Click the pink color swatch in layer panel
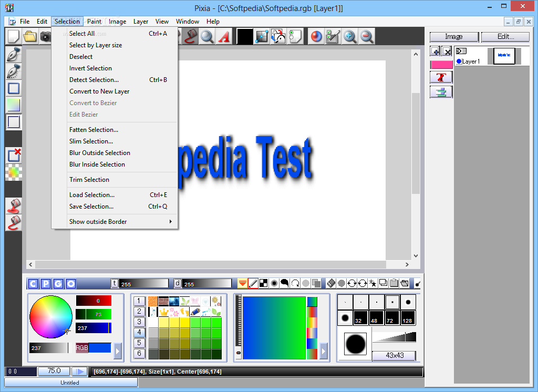 [x=441, y=65]
